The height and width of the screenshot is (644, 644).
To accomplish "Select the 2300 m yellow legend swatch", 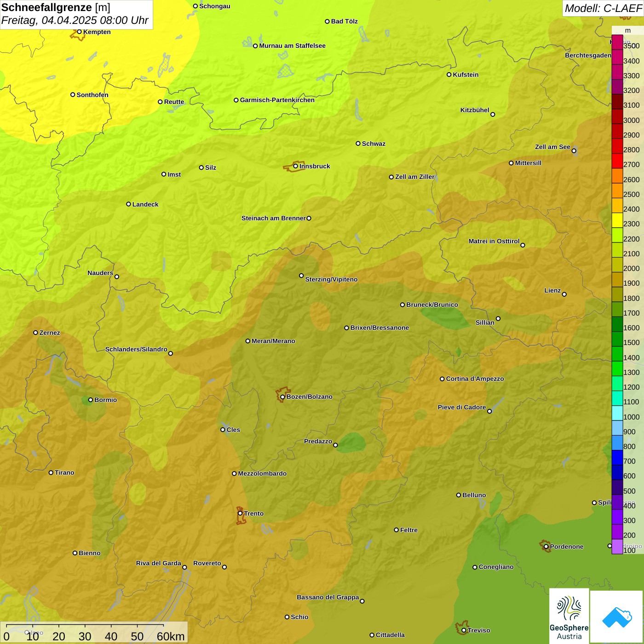I will coord(617,220).
